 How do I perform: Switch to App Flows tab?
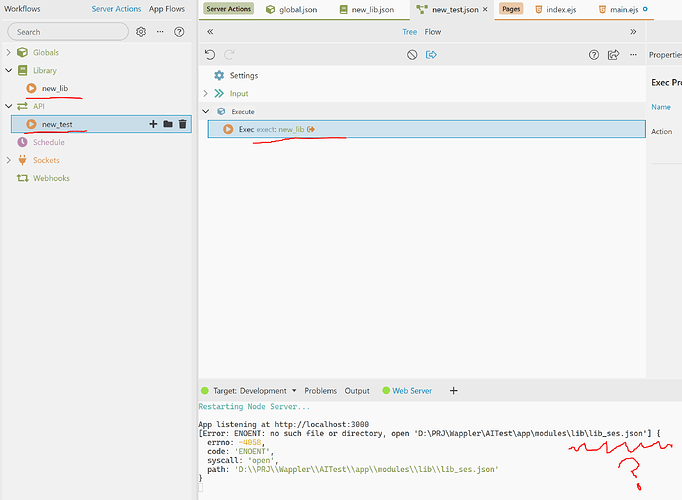[167, 9]
